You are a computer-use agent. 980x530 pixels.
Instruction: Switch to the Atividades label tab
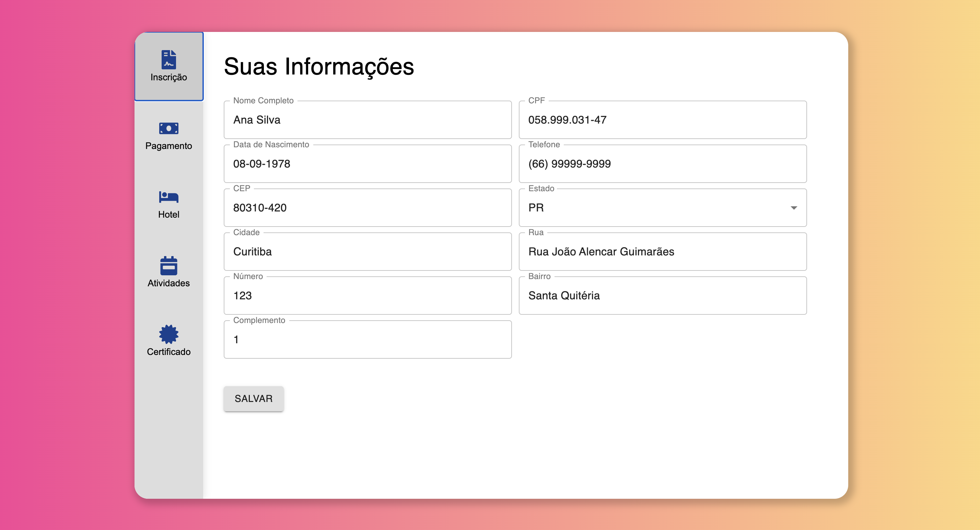[x=168, y=284]
